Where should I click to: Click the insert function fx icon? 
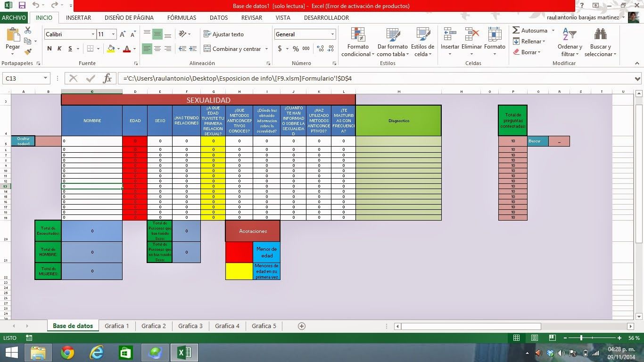click(107, 78)
